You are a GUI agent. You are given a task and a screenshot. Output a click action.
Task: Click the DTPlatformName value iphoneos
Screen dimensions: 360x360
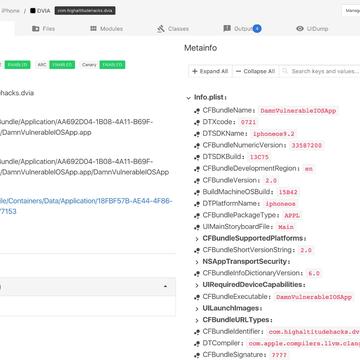pos(280,204)
